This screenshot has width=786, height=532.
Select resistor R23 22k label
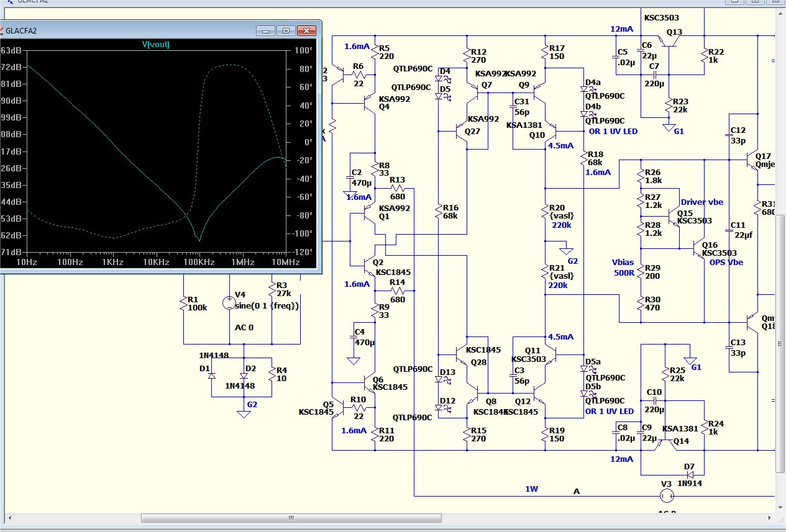pos(680,106)
